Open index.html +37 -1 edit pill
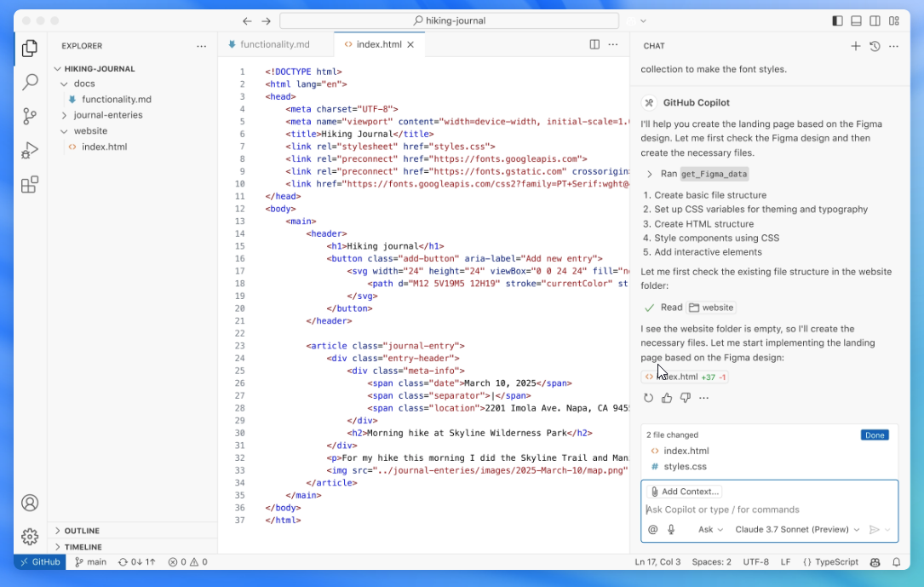Image resolution: width=924 pixels, height=587 pixels. point(685,377)
